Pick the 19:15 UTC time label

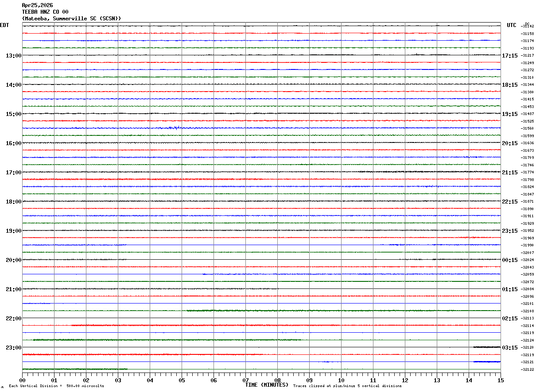click(x=510, y=114)
